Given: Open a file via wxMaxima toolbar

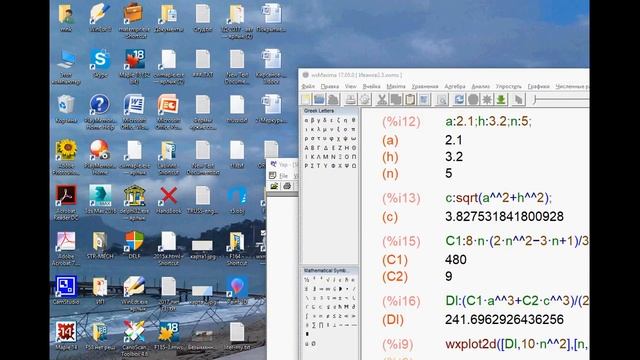Looking at the screenshot, I should click(320, 99).
